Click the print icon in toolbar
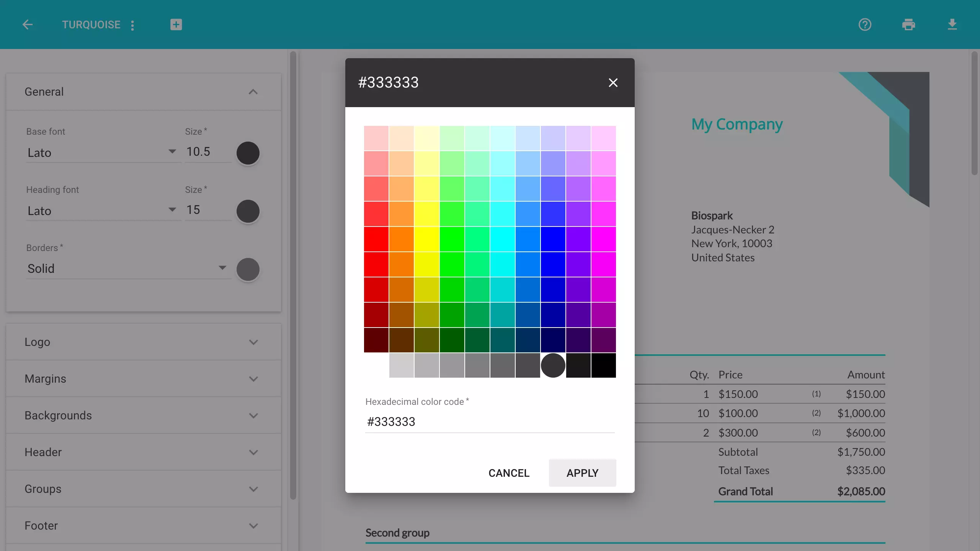 click(x=909, y=25)
